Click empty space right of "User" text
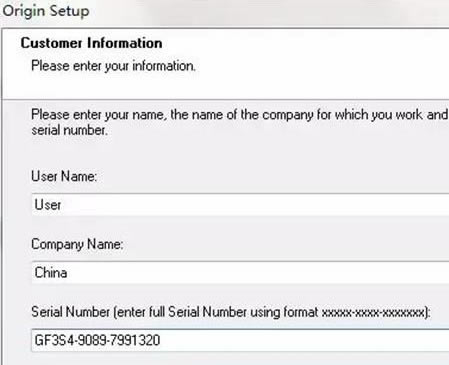 (253, 205)
